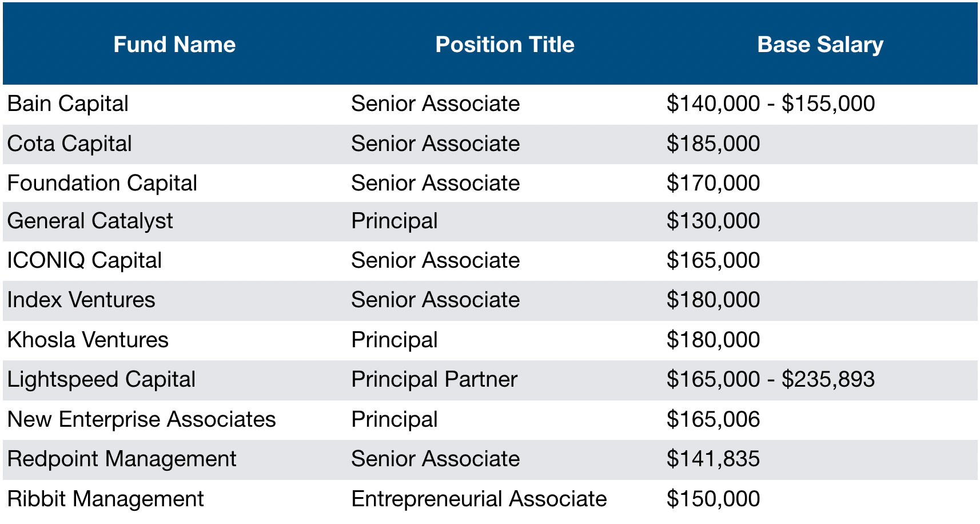Click the Position Title column header
980x524 pixels.
505,45
